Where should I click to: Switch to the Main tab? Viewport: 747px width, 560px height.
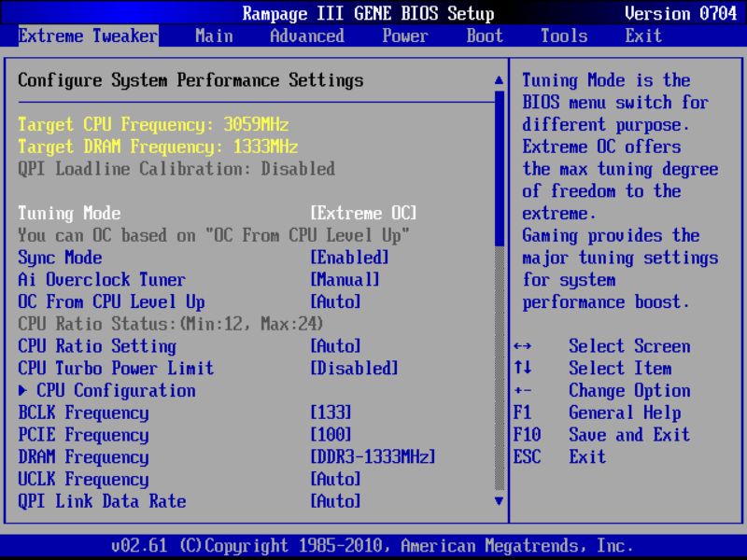(x=214, y=35)
